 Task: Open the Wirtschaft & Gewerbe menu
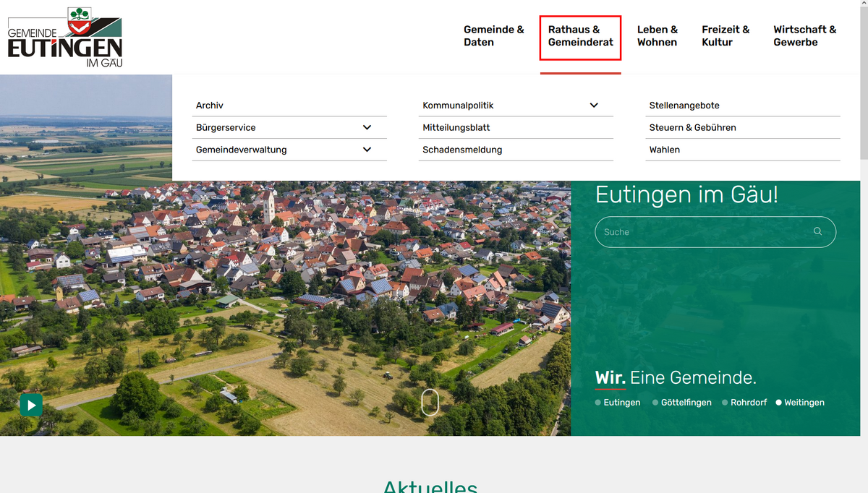[x=805, y=36]
